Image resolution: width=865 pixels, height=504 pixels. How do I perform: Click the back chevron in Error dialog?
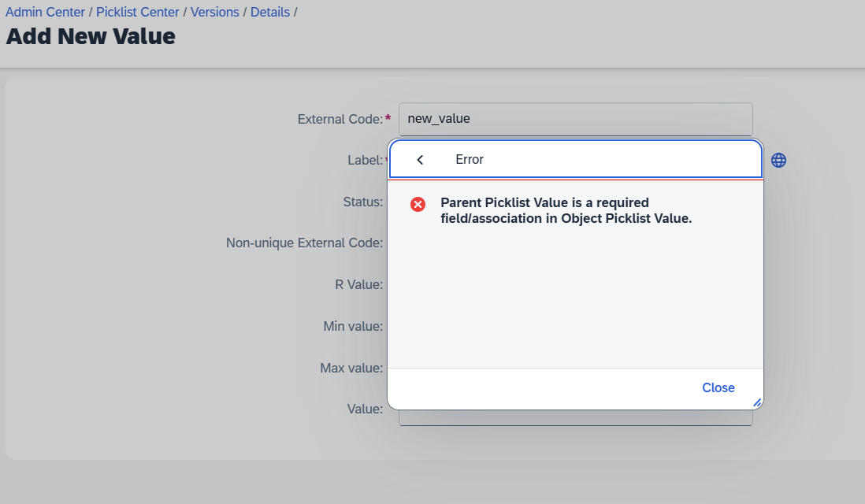(x=420, y=160)
